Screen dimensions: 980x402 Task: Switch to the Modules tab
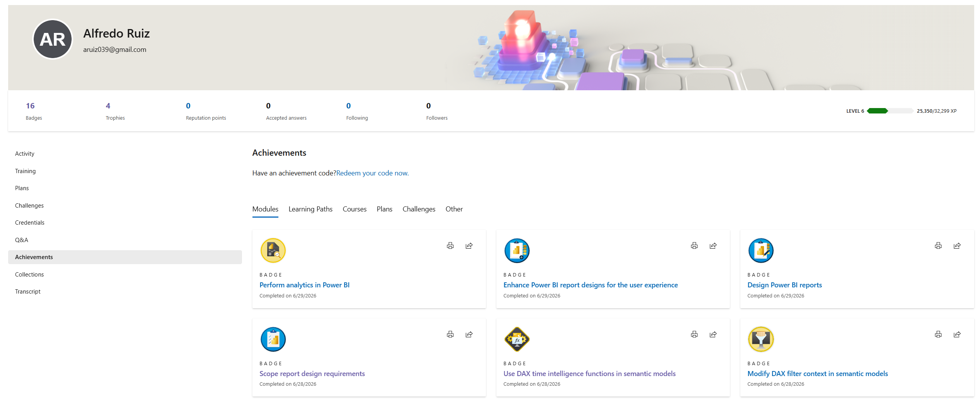pos(265,209)
